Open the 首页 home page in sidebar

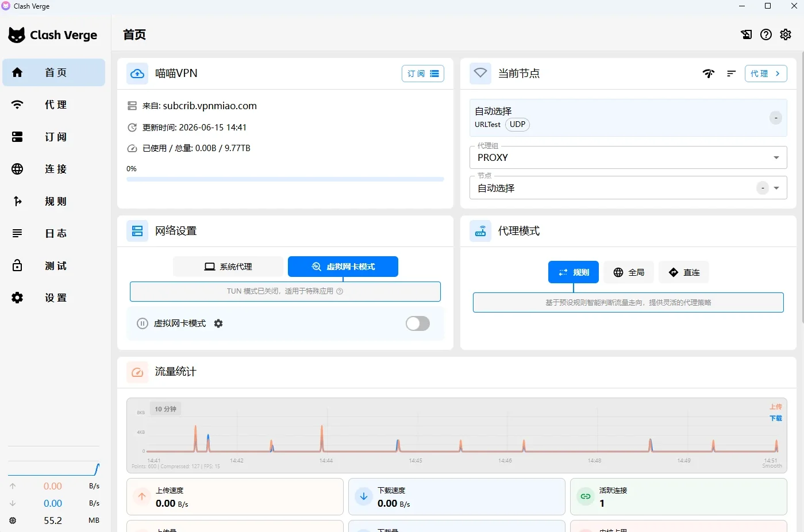[54, 72]
